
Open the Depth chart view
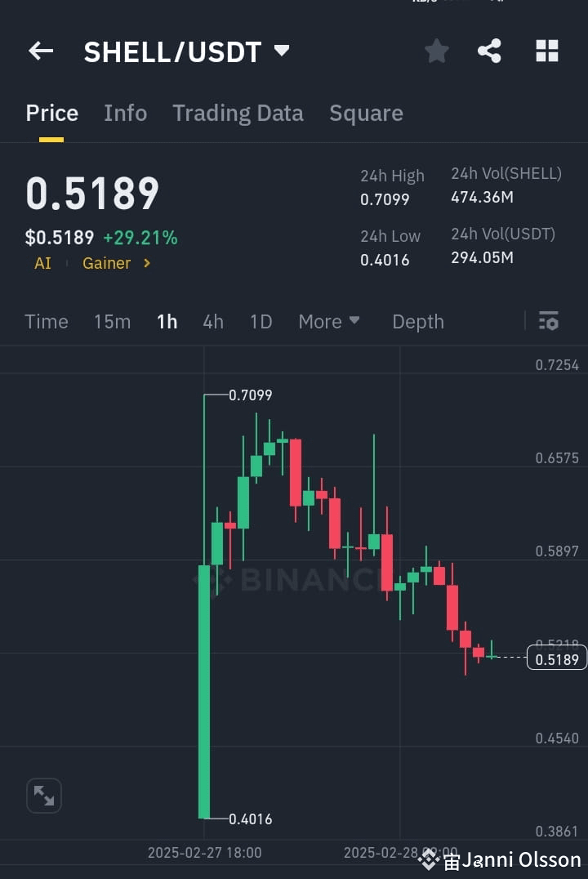[x=418, y=321]
